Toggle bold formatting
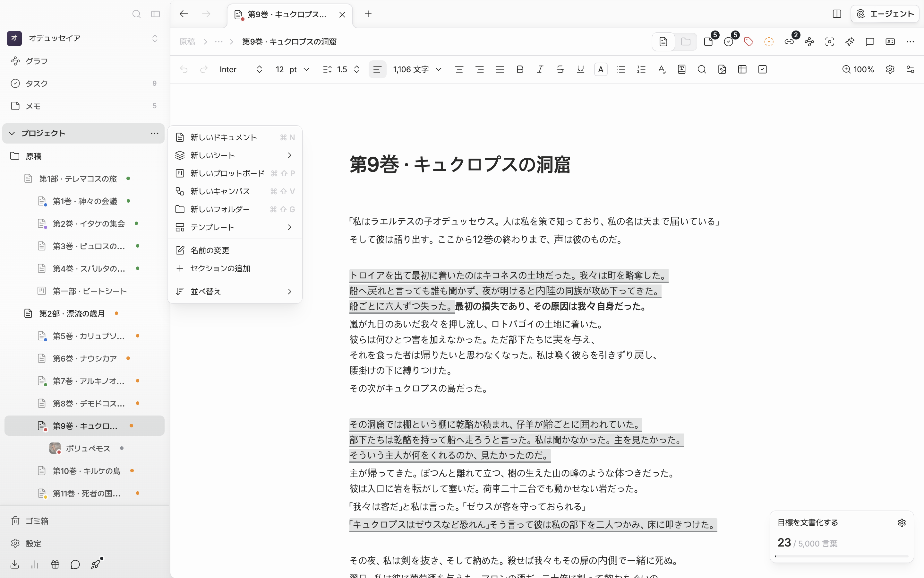This screenshot has height=578, width=924. tap(520, 69)
